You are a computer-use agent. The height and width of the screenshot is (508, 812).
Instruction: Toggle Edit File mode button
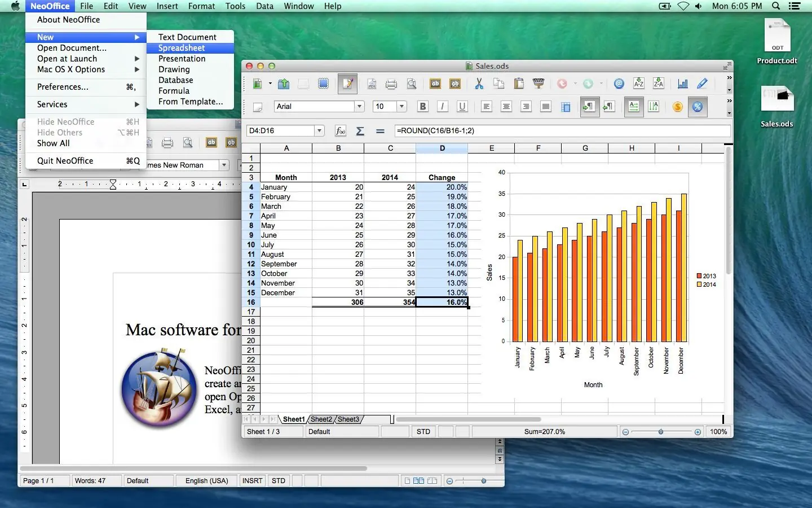pyautogui.click(x=347, y=84)
